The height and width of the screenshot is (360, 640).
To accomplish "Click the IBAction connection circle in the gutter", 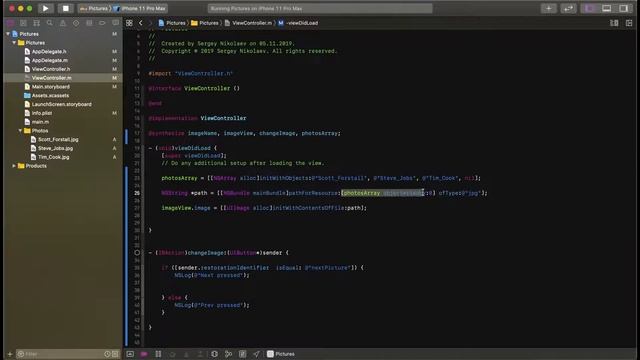I will [137, 253].
